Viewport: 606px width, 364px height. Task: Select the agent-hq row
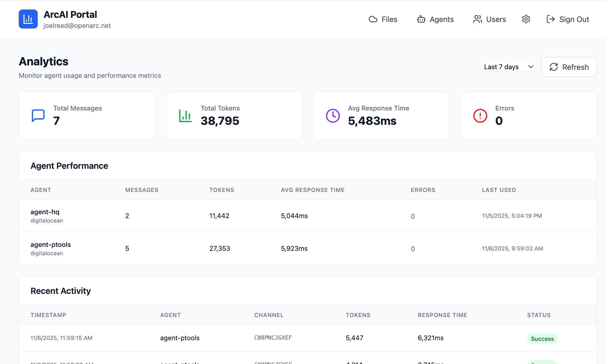(x=45, y=212)
